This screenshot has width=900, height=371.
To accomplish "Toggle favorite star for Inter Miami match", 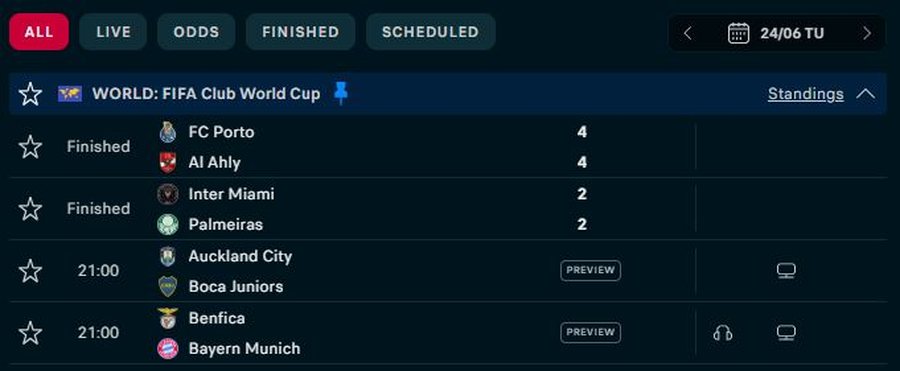I will [30, 209].
